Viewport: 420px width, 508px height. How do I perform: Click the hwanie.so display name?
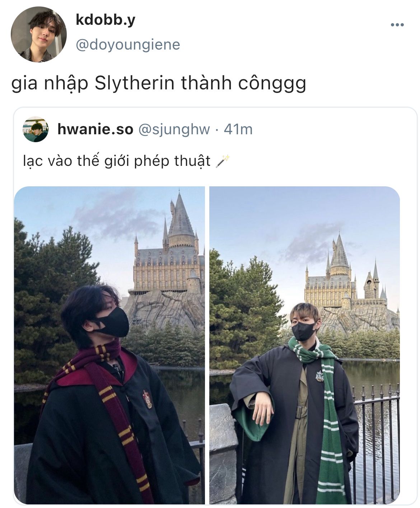click(x=95, y=129)
